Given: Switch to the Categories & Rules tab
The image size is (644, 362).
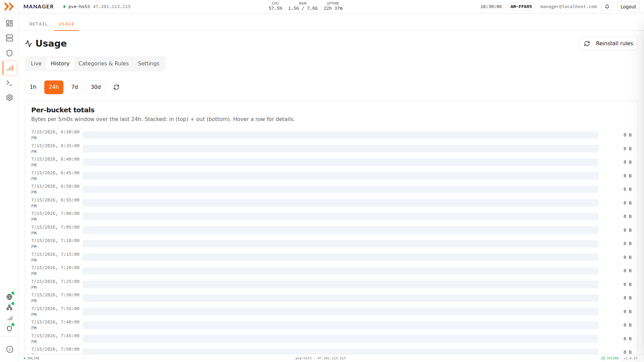Looking at the screenshot, I should click(104, 64).
